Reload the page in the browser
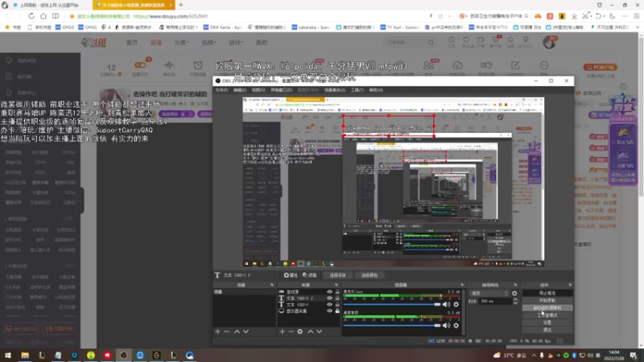 click(31, 16)
